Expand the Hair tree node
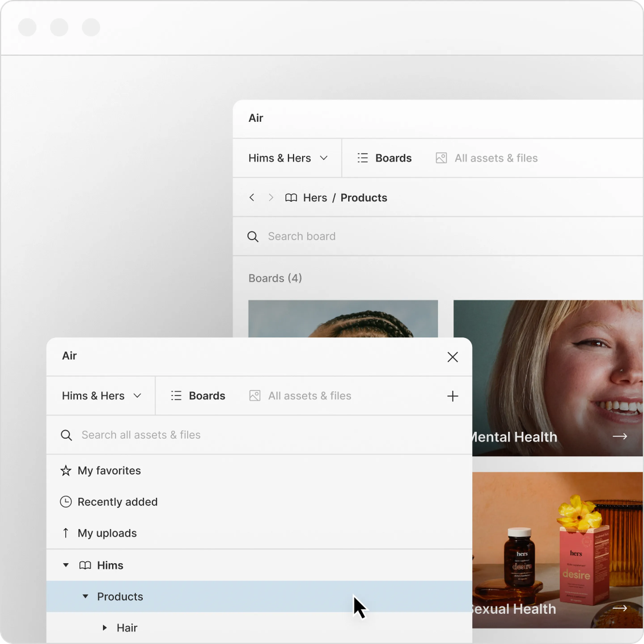This screenshot has width=644, height=644. coord(105,628)
